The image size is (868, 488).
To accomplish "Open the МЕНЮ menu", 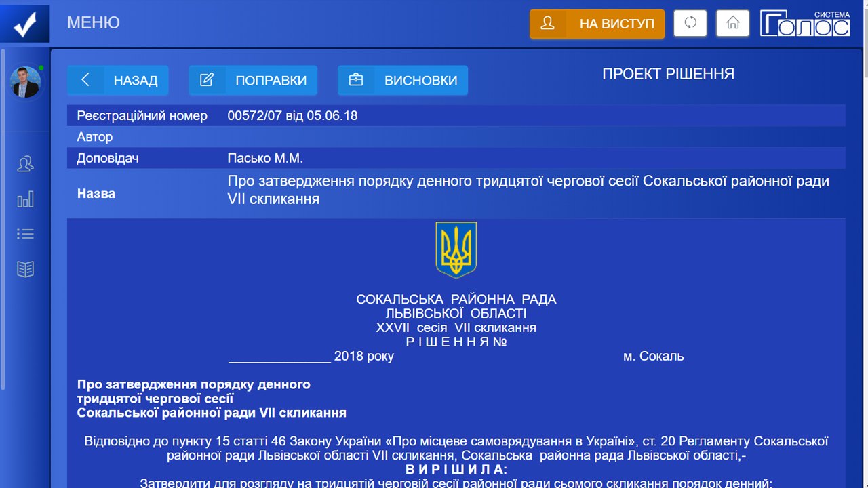I will pyautogui.click(x=93, y=23).
